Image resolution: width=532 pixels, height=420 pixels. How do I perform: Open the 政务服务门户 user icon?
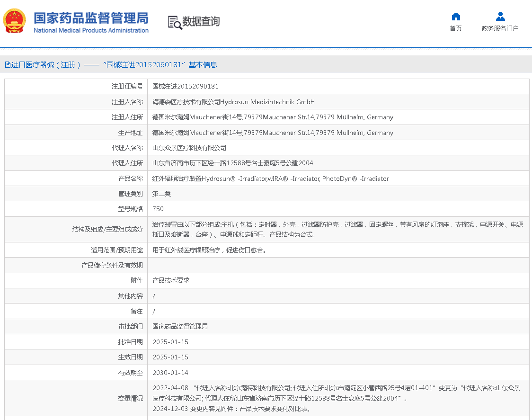[500, 16]
